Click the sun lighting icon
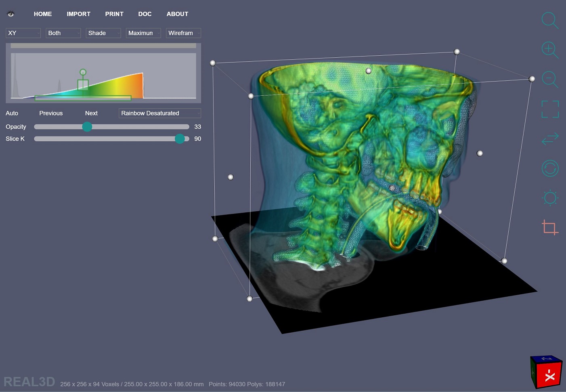 pyautogui.click(x=550, y=198)
